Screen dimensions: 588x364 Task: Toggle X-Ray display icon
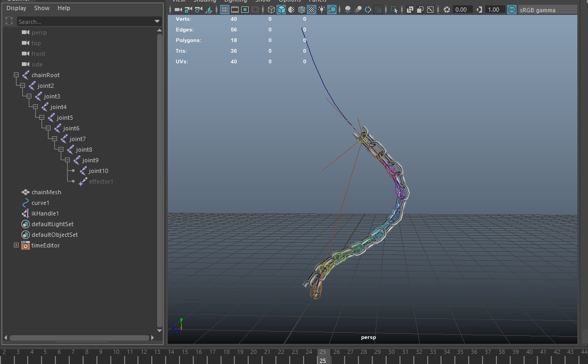410,10
